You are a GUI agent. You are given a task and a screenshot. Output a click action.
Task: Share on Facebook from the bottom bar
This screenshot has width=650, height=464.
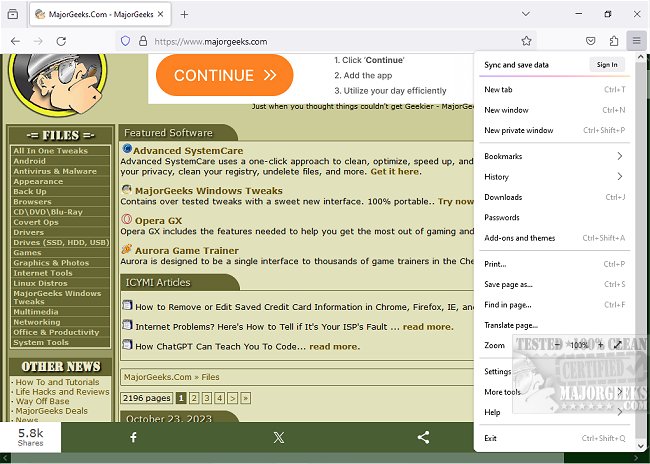click(133, 437)
